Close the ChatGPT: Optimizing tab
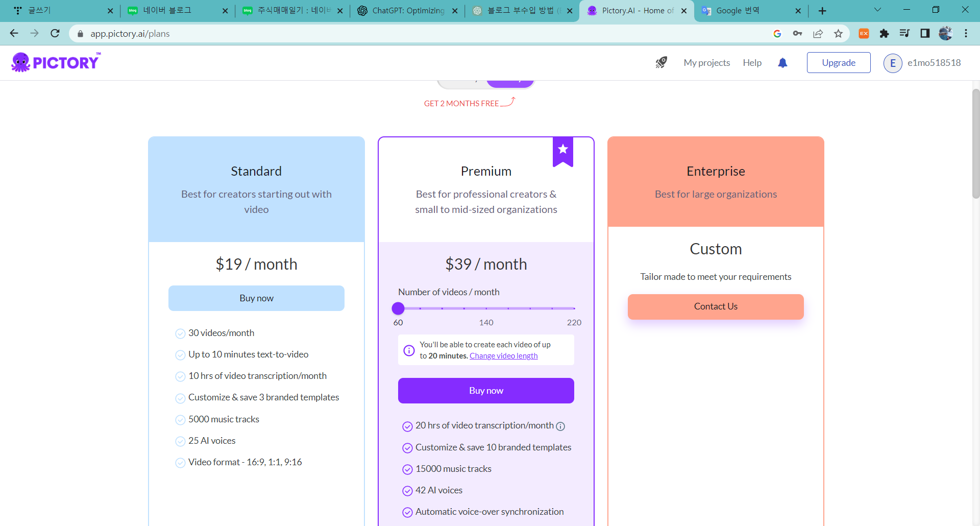980x526 pixels. click(x=455, y=11)
